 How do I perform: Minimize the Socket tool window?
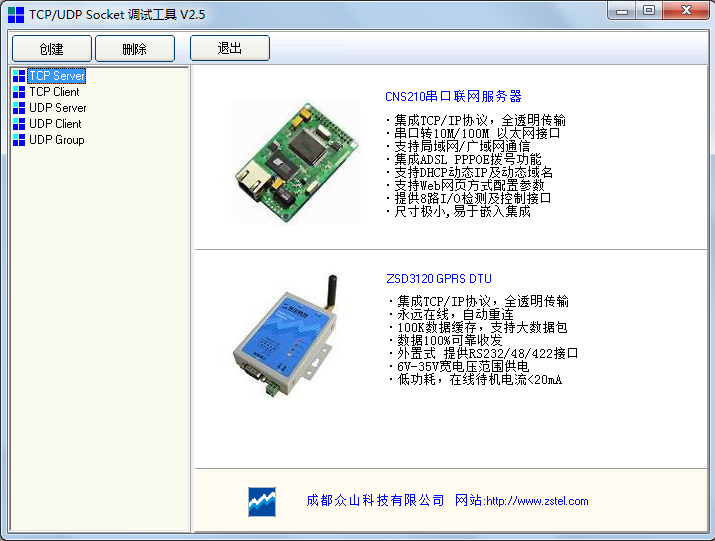[622, 11]
